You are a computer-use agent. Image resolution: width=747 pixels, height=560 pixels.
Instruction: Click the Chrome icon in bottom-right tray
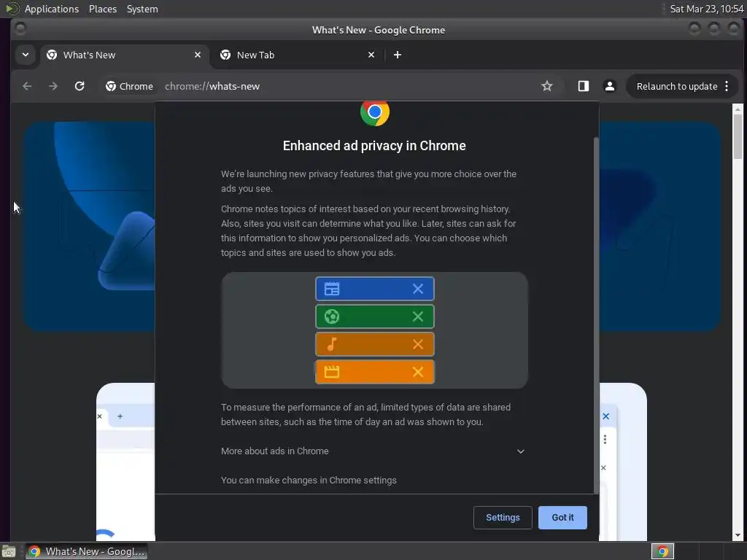point(662,551)
